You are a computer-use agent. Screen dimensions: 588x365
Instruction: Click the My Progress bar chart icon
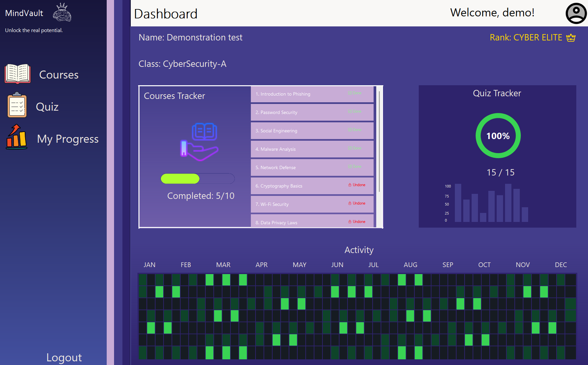click(16, 137)
